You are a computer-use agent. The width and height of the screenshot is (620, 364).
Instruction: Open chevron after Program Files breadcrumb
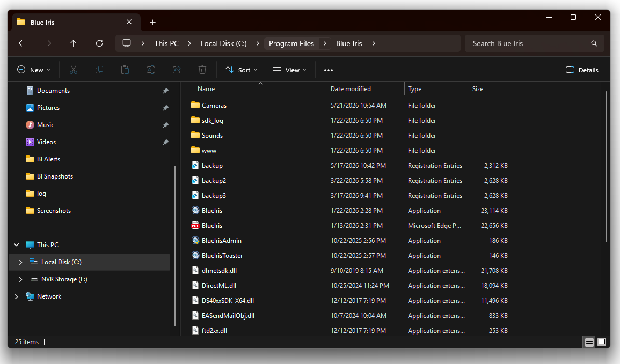coord(325,43)
